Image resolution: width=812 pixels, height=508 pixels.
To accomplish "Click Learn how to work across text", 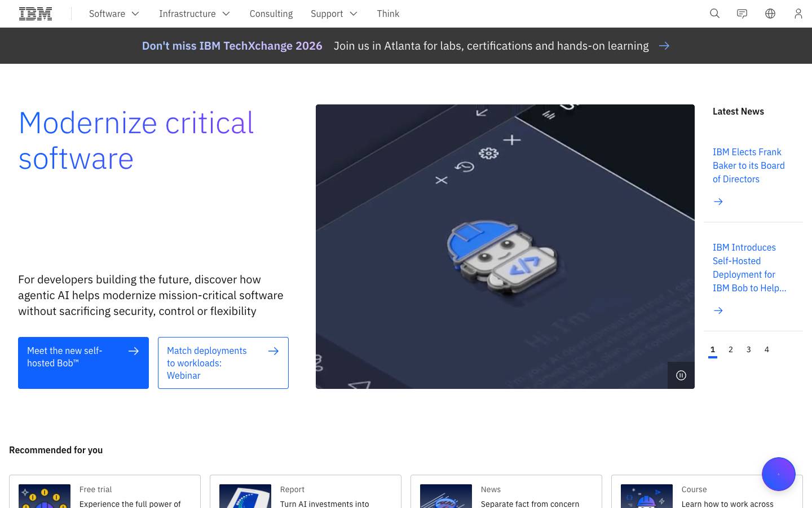I will click(x=727, y=503).
